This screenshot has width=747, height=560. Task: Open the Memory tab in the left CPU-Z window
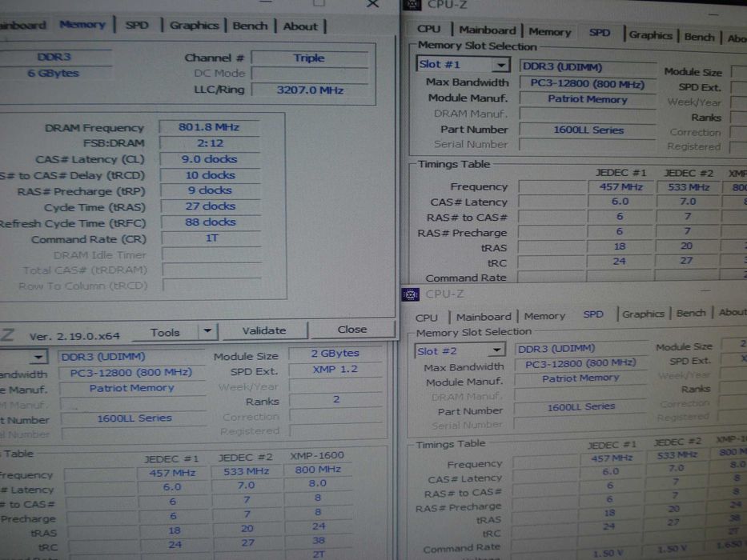(x=82, y=24)
